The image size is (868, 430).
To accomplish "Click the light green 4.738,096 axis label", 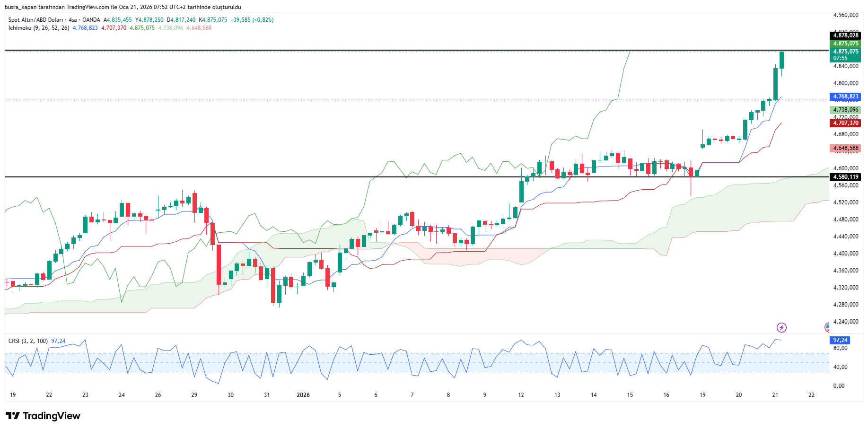I will click(845, 110).
